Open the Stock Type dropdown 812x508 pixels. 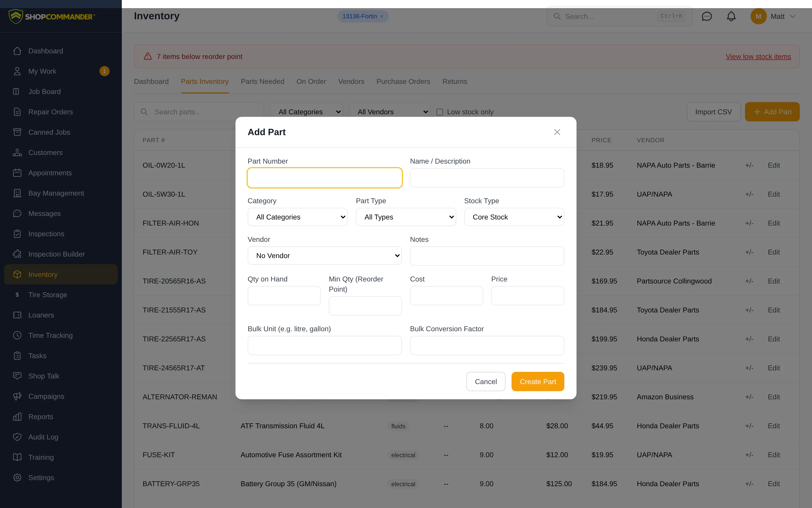tap(514, 217)
